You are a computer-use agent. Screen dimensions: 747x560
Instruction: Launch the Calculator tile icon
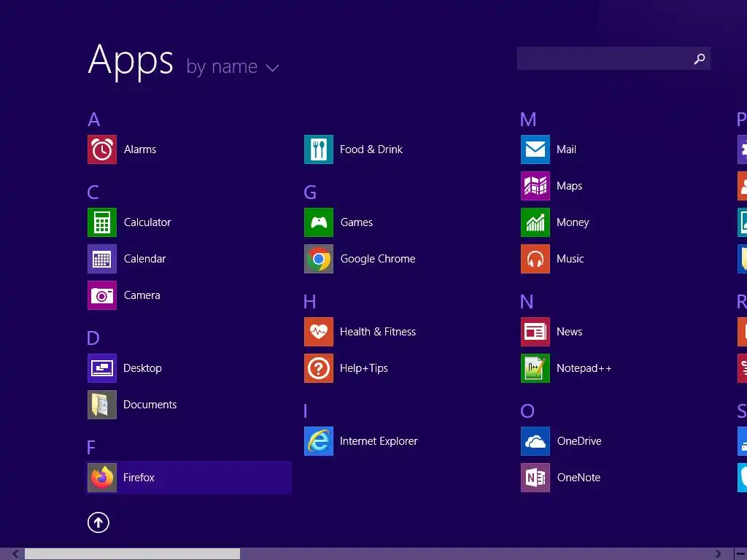(x=102, y=222)
